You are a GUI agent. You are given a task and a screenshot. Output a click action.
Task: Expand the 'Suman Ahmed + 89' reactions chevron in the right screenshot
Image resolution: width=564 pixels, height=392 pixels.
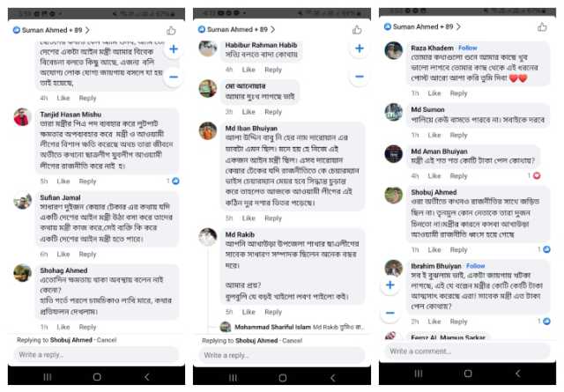pos(458,26)
